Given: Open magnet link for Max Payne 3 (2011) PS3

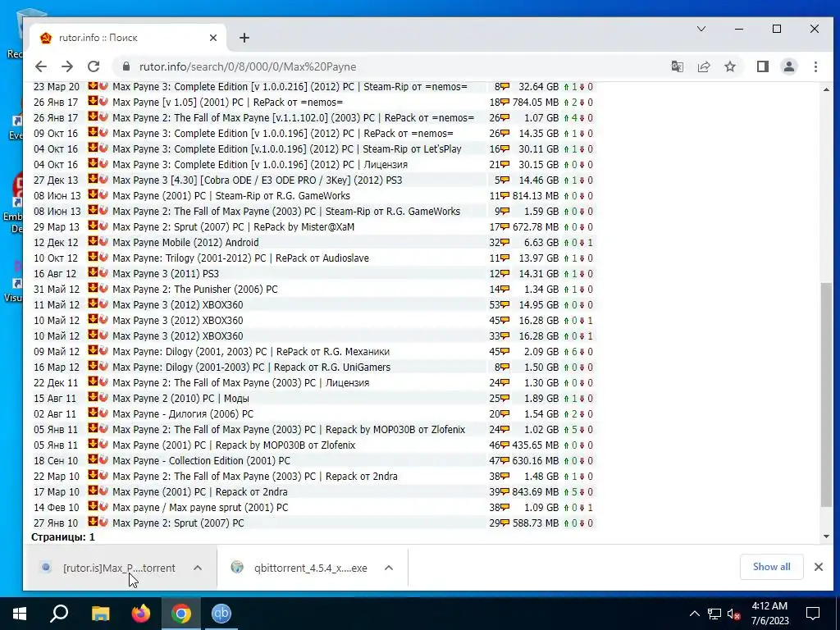Looking at the screenshot, I should [x=103, y=272].
